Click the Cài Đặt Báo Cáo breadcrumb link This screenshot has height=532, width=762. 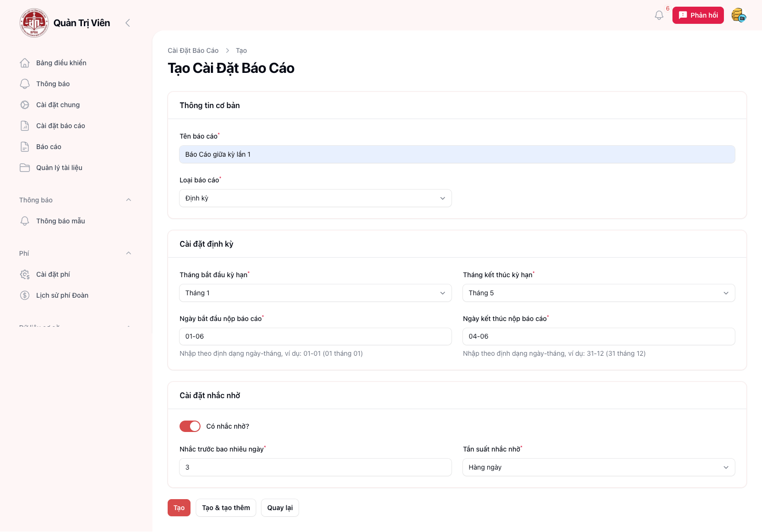[193, 50]
